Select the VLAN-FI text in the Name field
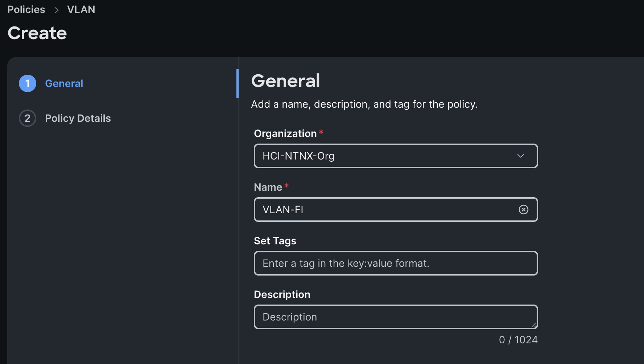644x364 pixels. point(282,210)
